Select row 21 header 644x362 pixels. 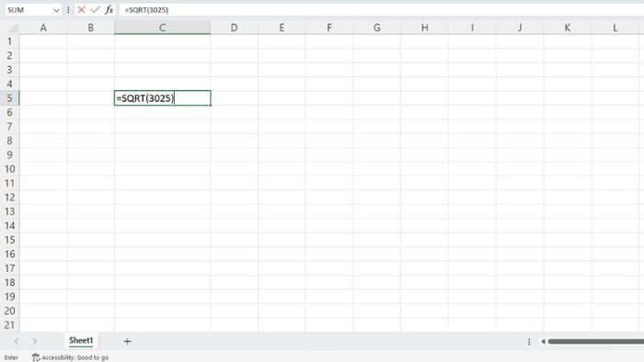pos(9,324)
